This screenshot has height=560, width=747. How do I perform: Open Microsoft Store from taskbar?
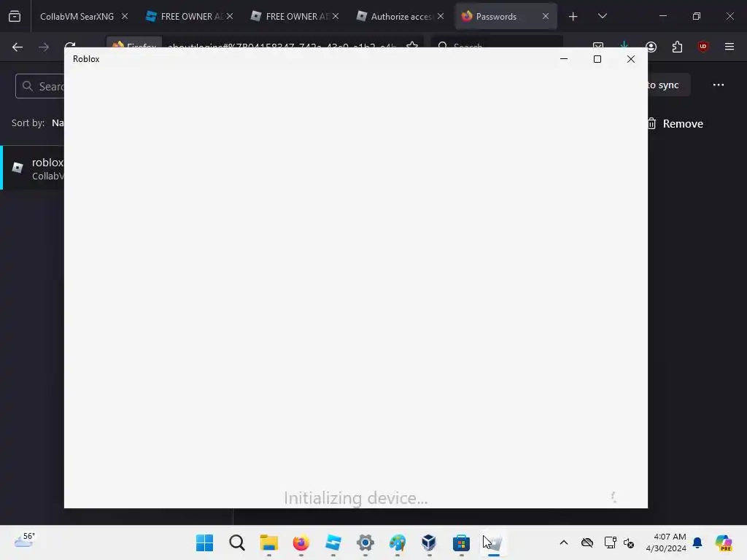(x=461, y=542)
